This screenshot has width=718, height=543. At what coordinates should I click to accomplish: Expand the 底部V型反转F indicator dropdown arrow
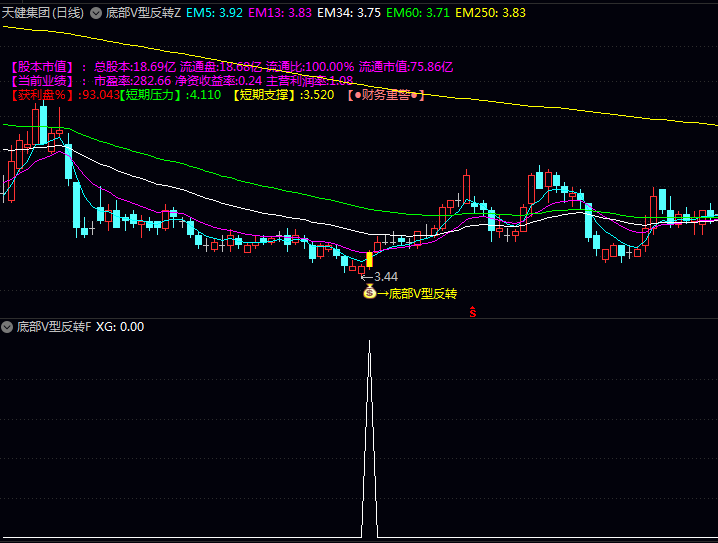coord(7,327)
